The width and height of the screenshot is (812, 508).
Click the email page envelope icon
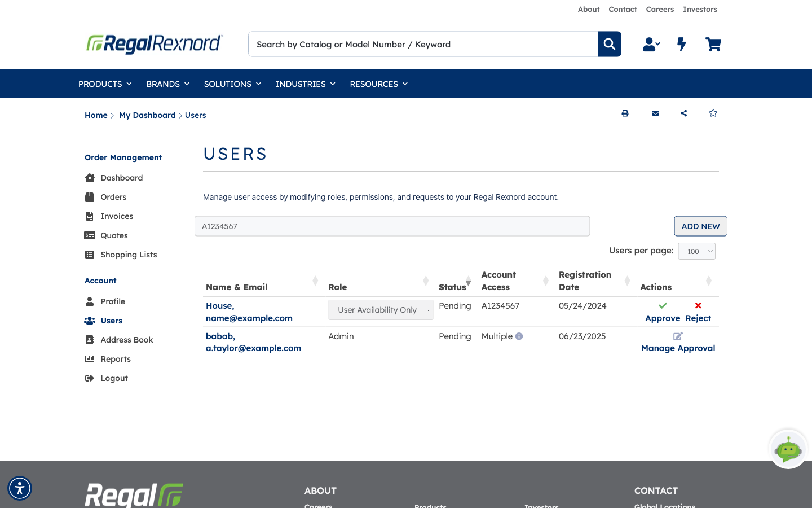tap(655, 113)
